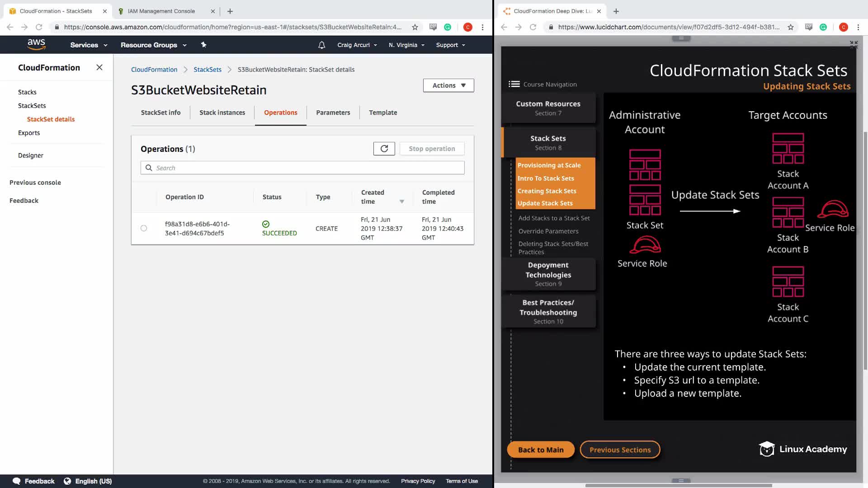Select the f98a31d8 operation radio button
The width and height of the screenshot is (868, 488).
[144, 228]
